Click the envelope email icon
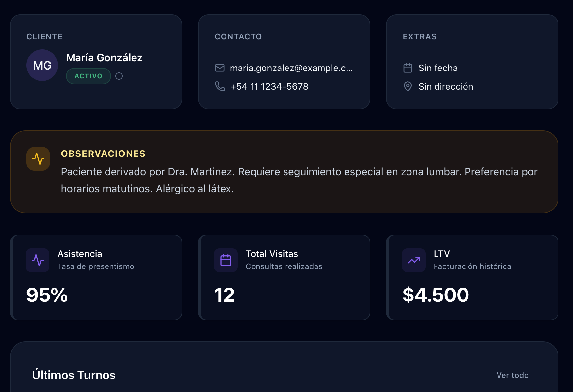Viewport: 573px width, 392px height. (x=220, y=68)
